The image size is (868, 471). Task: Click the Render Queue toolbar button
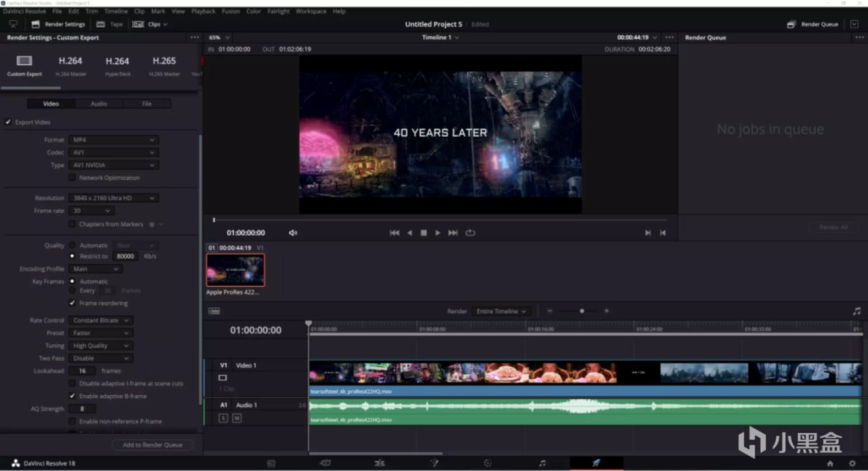812,24
